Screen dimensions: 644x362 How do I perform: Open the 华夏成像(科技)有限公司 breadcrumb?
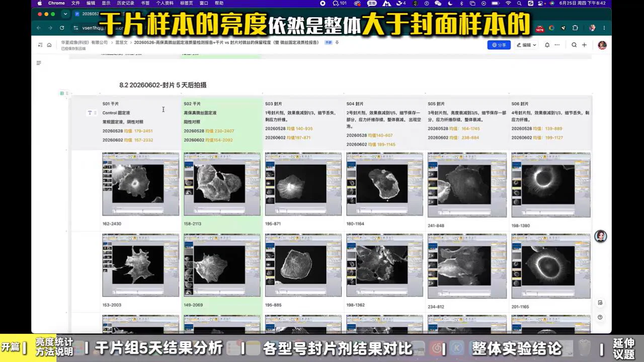(x=85, y=43)
